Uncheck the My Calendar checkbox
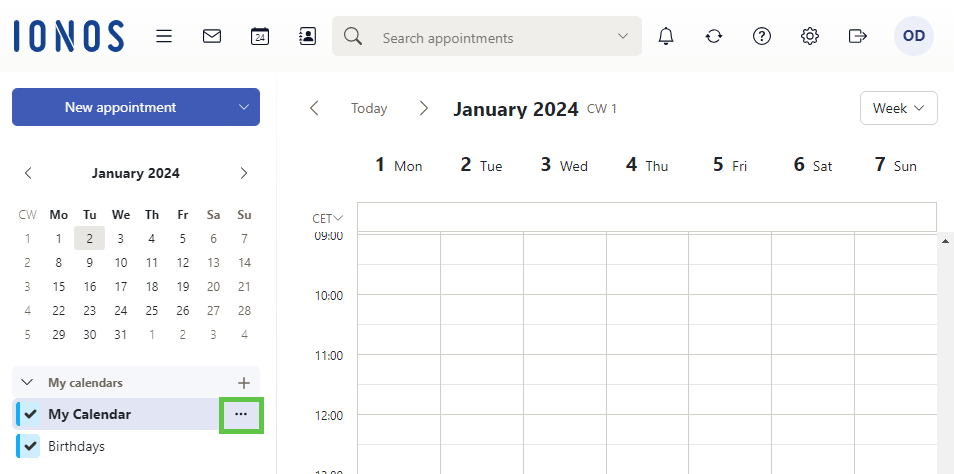 click(31, 414)
